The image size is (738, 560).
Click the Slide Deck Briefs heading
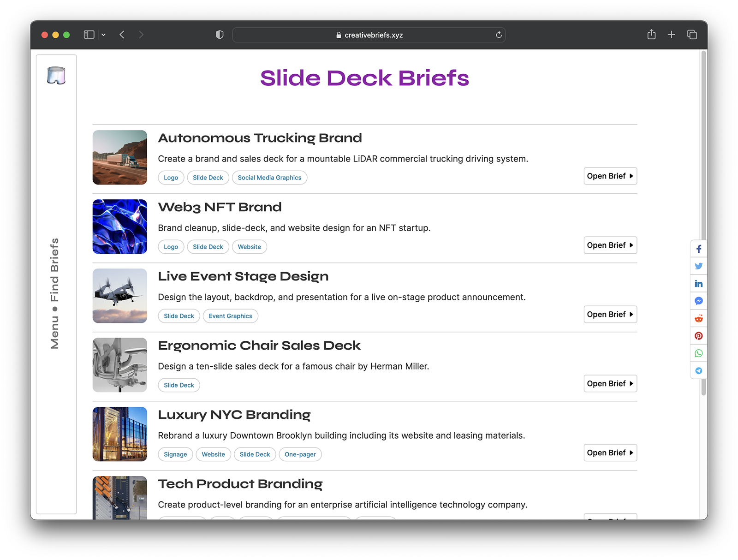(x=364, y=78)
